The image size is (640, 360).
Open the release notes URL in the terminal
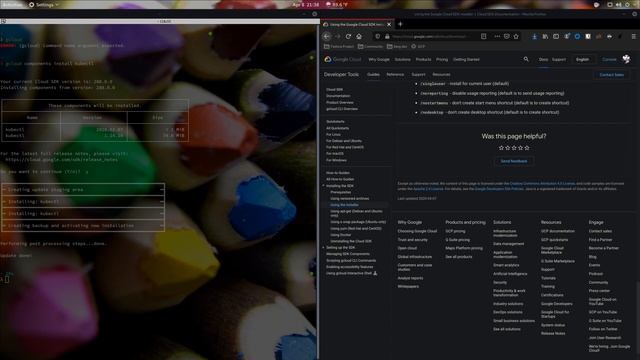[x=62, y=160]
